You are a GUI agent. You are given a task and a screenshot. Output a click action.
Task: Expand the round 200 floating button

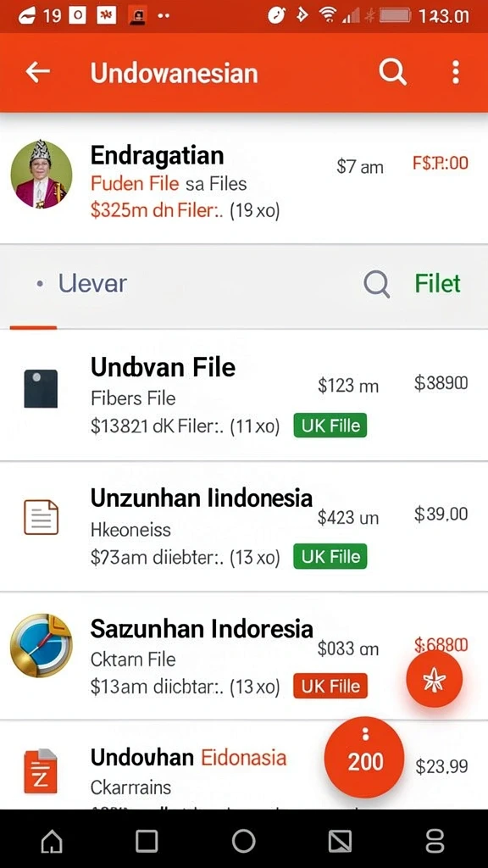point(364,757)
